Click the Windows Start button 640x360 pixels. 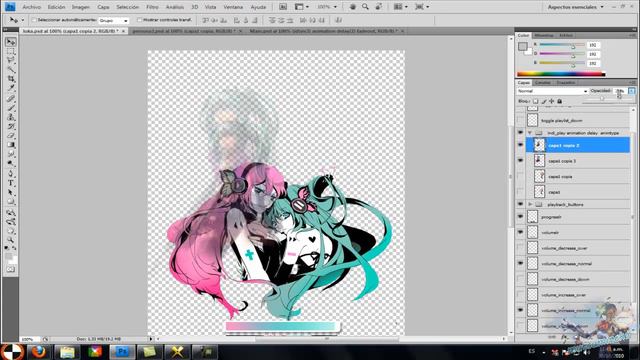[12, 351]
